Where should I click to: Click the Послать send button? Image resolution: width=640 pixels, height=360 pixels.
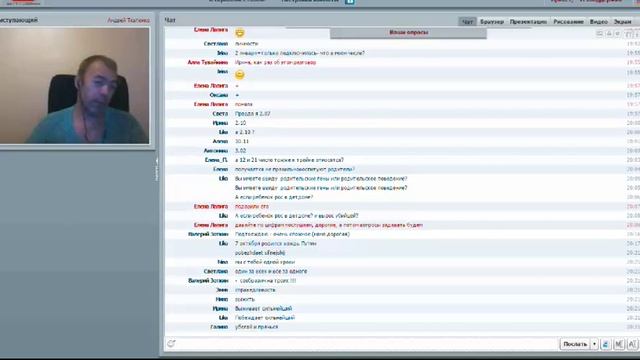(575, 344)
